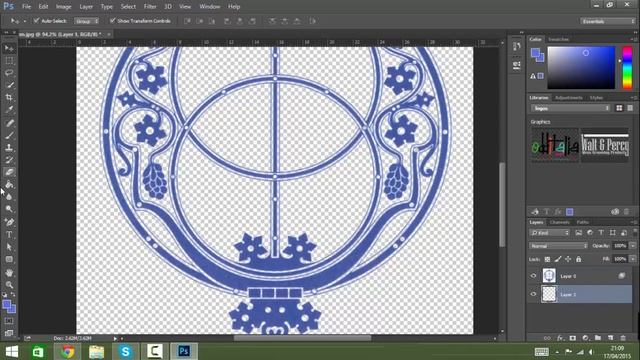The height and width of the screenshot is (360, 640).
Task: Open Chrome from the taskbar
Action: coord(67,351)
